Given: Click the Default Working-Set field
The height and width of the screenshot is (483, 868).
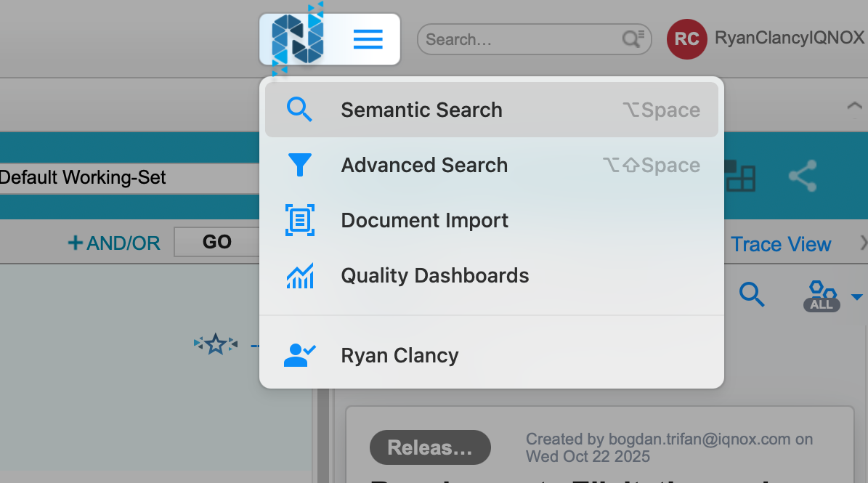Looking at the screenshot, I should click(x=129, y=178).
